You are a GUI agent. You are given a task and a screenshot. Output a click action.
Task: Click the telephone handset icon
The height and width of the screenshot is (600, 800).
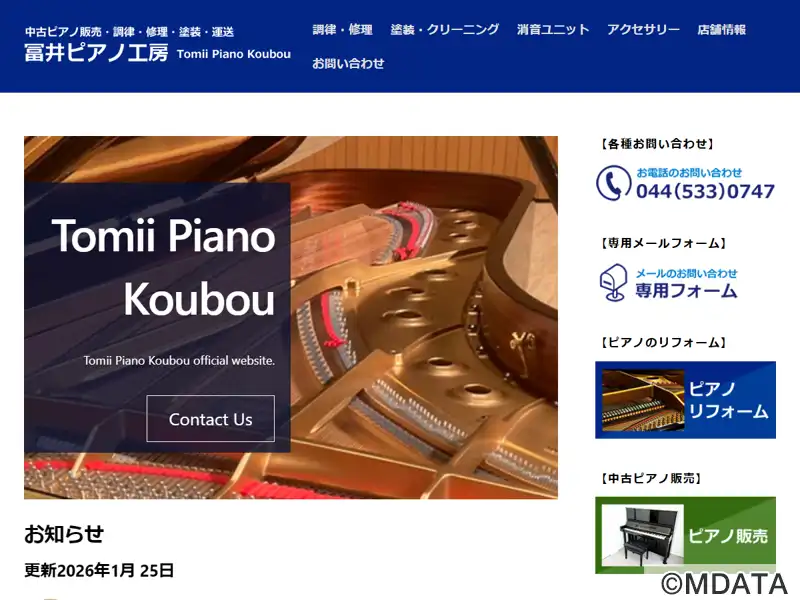pos(613,183)
